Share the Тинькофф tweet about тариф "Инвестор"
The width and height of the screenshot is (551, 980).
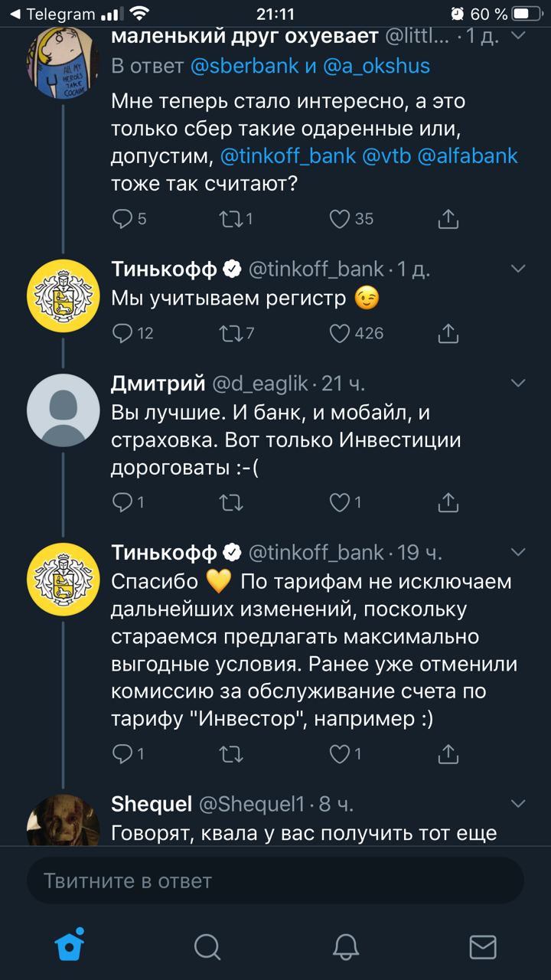448,754
